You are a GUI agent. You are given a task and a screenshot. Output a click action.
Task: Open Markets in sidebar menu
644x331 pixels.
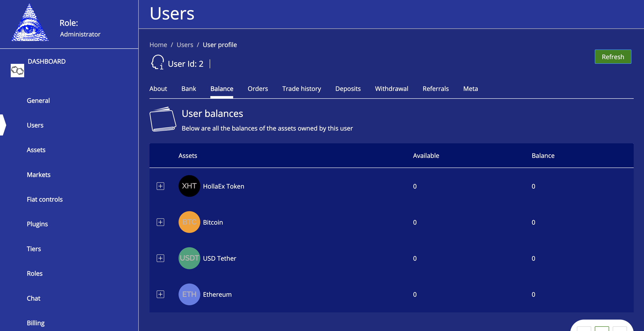tap(38, 175)
